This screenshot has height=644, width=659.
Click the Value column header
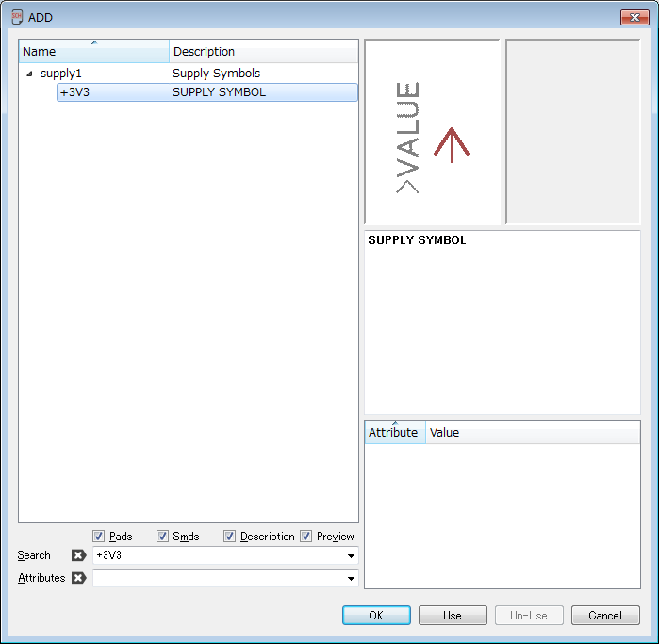(x=533, y=432)
